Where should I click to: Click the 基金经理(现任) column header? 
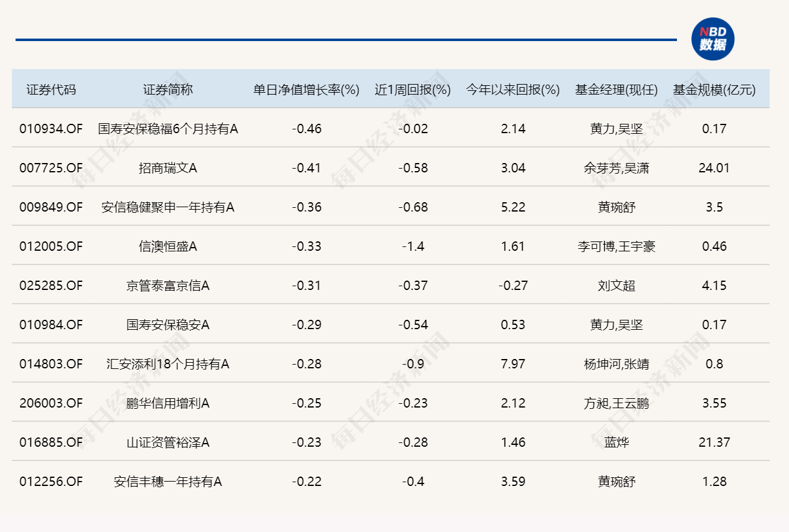[616, 90]
